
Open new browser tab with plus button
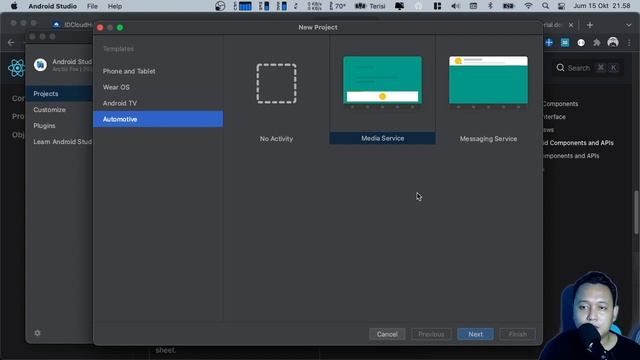pos(589,25)
